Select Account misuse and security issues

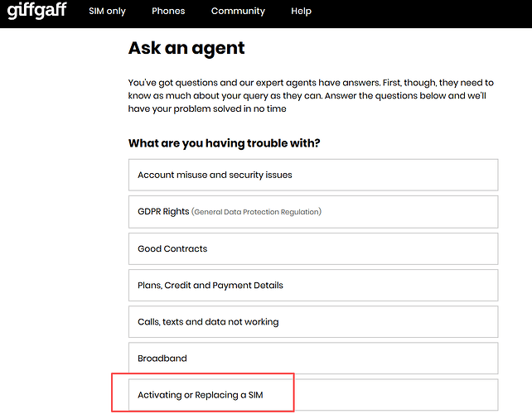313,175
